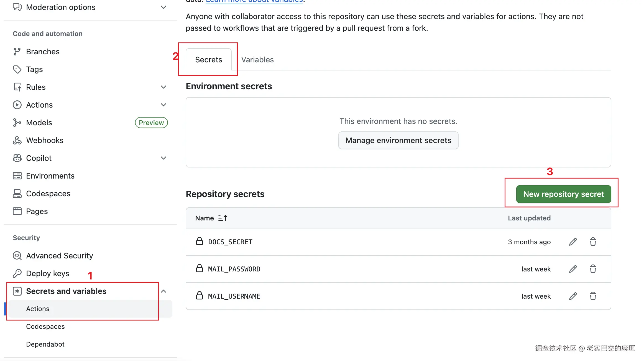Screen dimensions: 644x361
Task: Switch to the Variables tab
Action: click(x=257, y=60)
